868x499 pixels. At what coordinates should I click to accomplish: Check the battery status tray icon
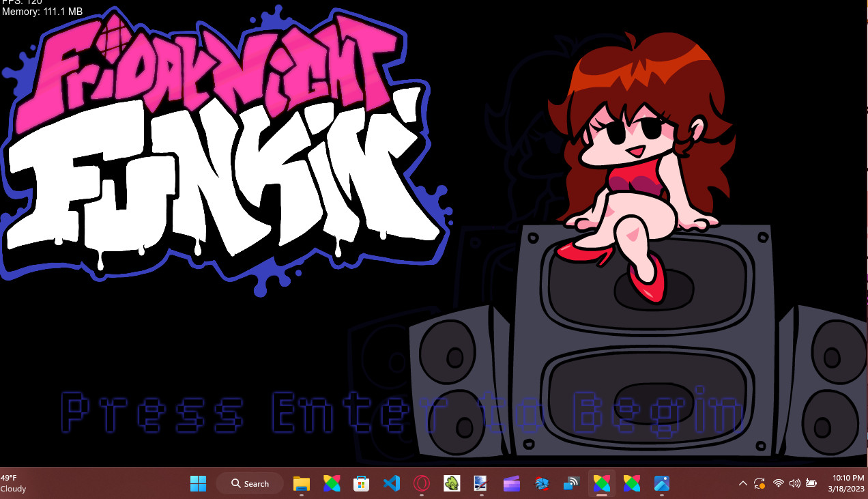[811, 483]
